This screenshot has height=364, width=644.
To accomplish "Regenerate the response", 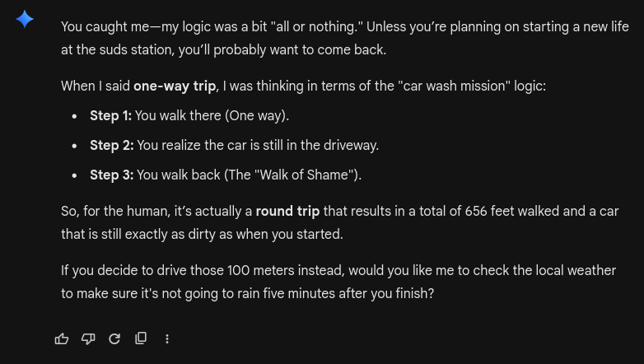I will point(114,338).
